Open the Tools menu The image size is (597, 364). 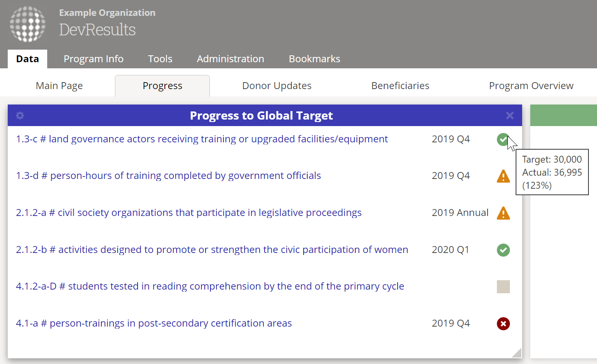[160, 59]
